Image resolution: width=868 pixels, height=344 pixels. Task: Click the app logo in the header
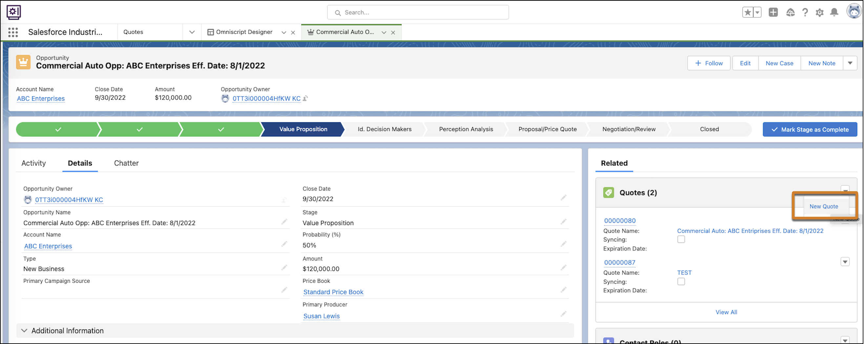coord(13,12)
